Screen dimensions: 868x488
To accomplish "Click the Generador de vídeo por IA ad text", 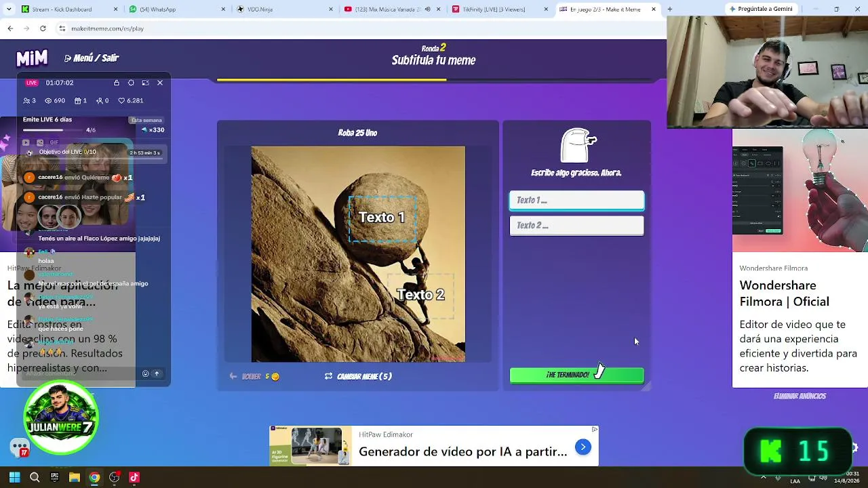I will (x=462, y=451).
